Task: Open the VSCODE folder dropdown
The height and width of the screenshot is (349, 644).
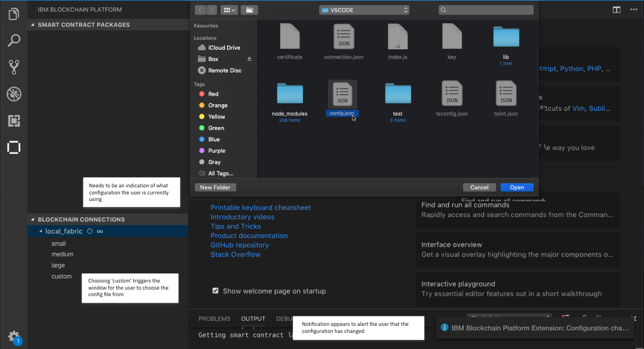Action: 364,10
